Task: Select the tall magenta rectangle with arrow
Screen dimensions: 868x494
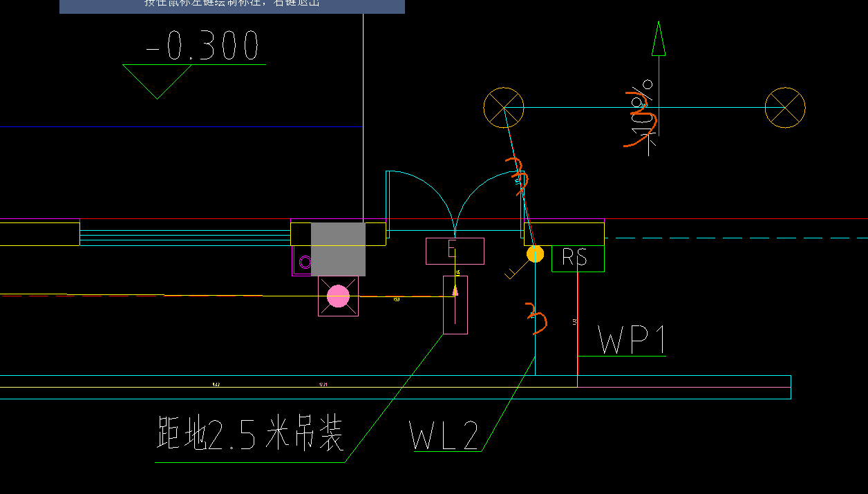Action: point(455,305)
